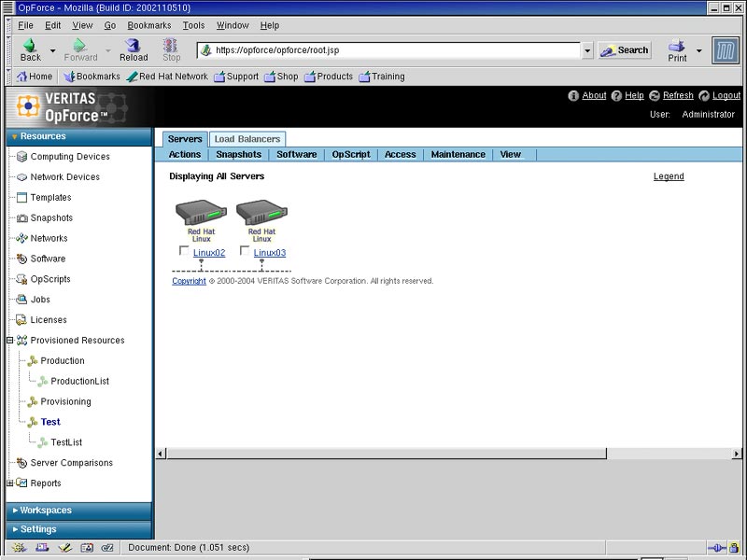Open the Edit menu
This screenshot has width=747, height=560.
[52, 25]
